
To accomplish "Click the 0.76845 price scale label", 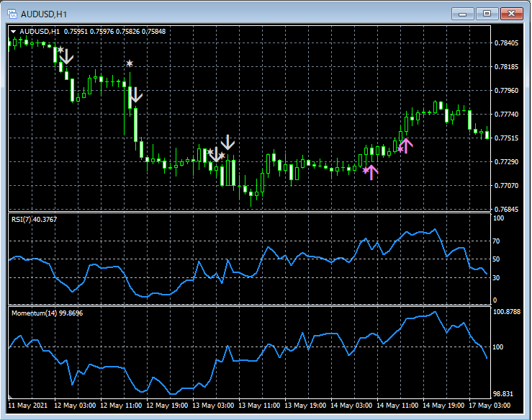I will tap(506, 209).
